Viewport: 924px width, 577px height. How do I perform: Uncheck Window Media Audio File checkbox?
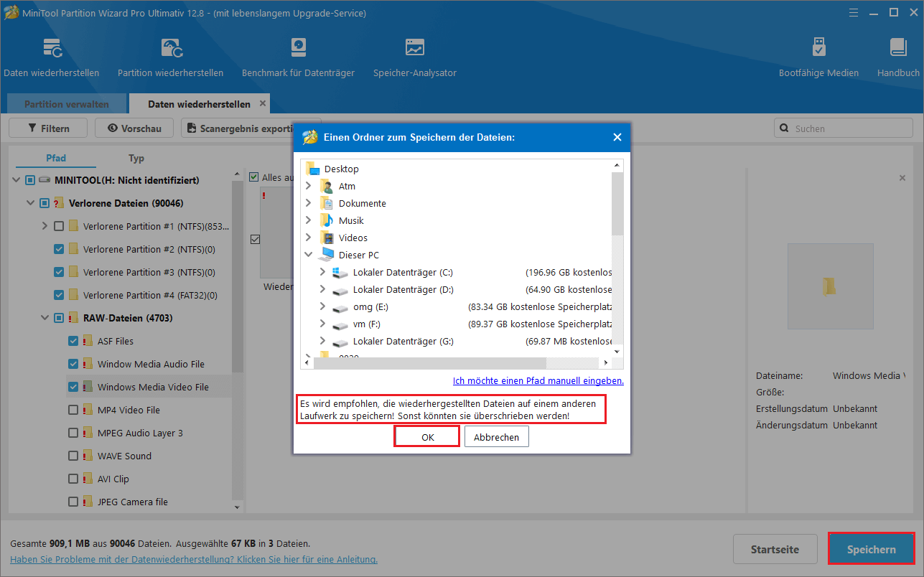pyautogui.click(x=73, y=364)
